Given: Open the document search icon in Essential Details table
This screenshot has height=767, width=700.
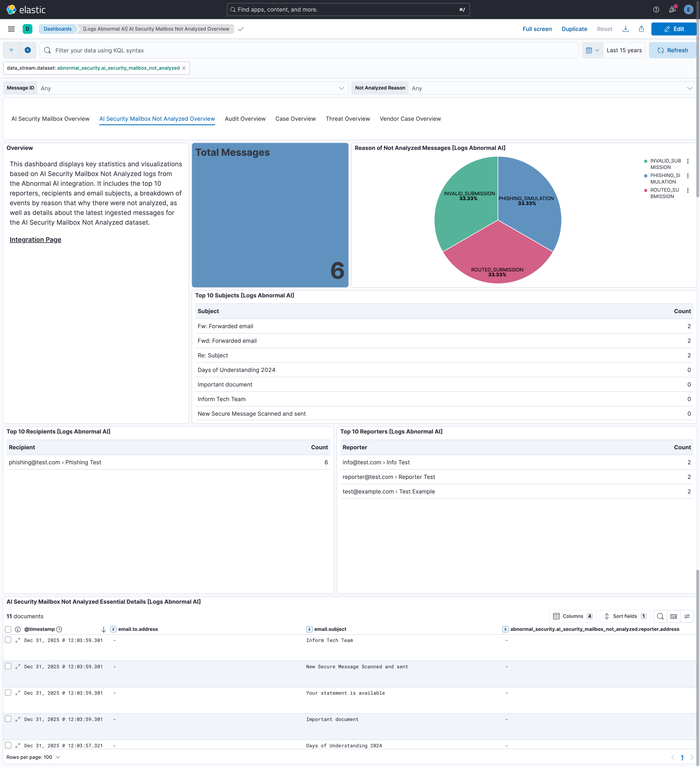Looking at the screenshot, I should point(661,616).
